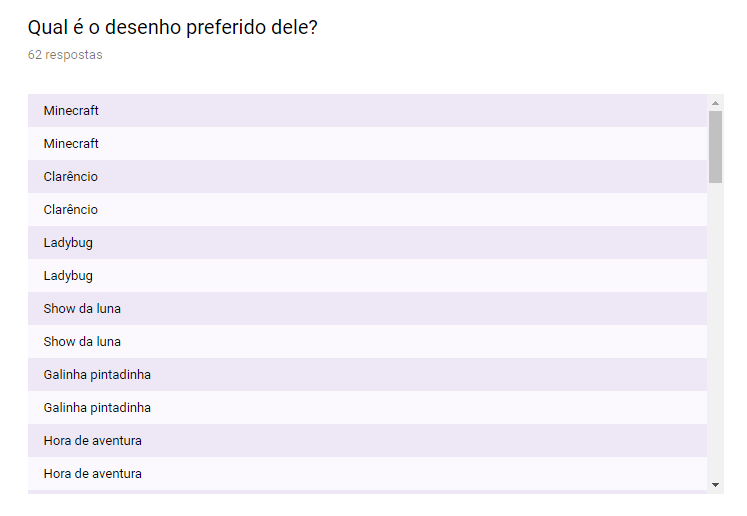This screenshot has width=747, height=516.
Task: Click the scrollbar down arrow
Action: (x=715, y=485)
